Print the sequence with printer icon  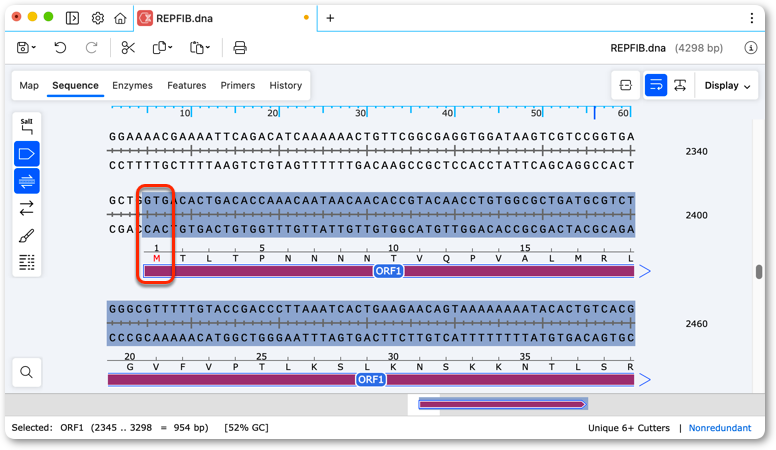coord(240,48)
